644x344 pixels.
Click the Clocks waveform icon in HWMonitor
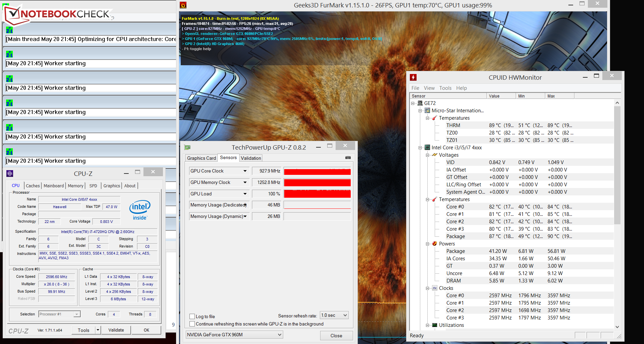click(x=435, y=288)
